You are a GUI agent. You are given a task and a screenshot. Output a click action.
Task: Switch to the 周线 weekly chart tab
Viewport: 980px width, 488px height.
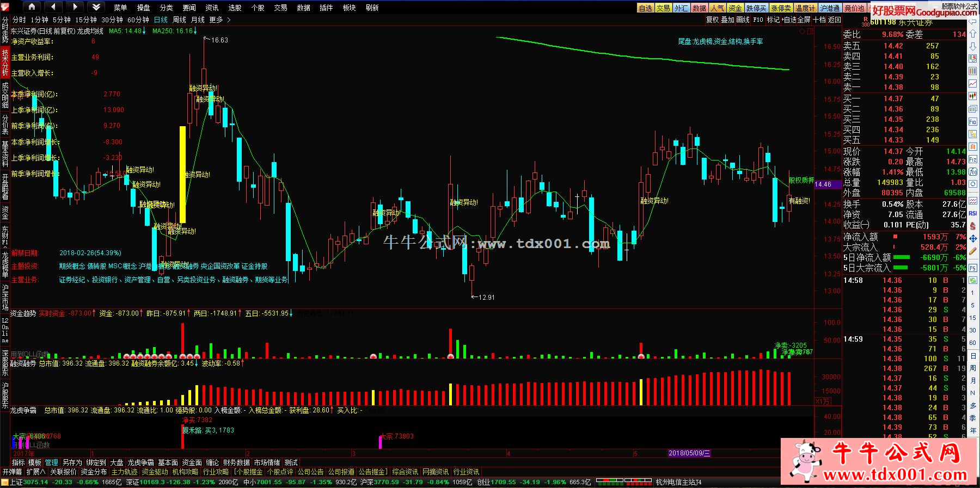(179, 20)
